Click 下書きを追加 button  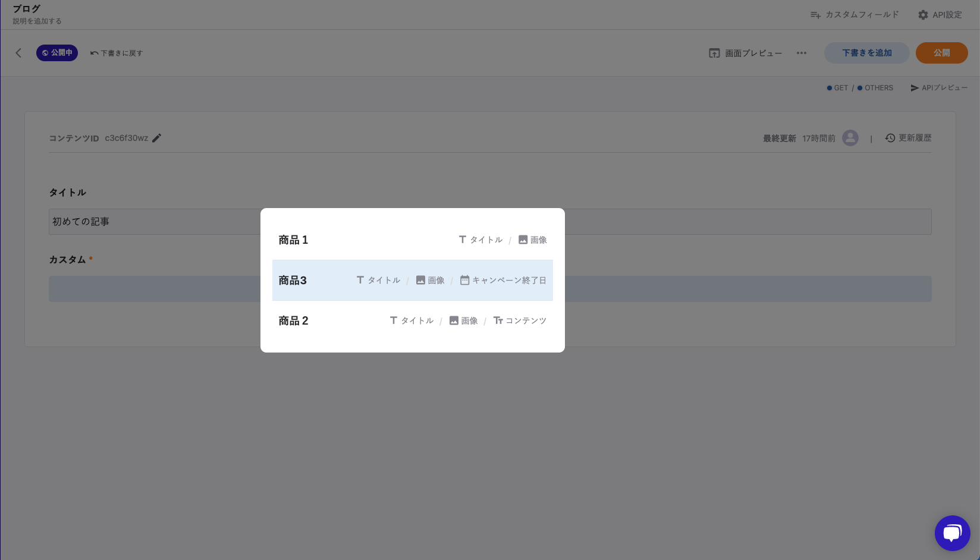click(x=866, y=53)
